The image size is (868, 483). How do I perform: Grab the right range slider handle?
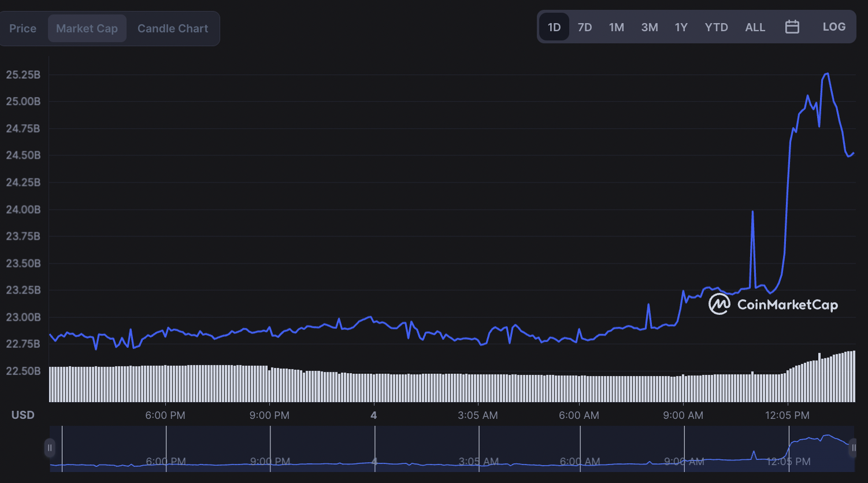pos(853,448)
